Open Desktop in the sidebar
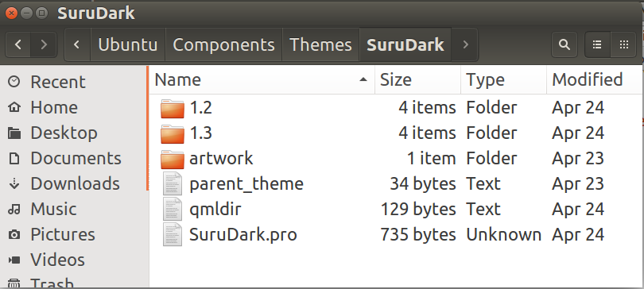 (x=74, y=133)
